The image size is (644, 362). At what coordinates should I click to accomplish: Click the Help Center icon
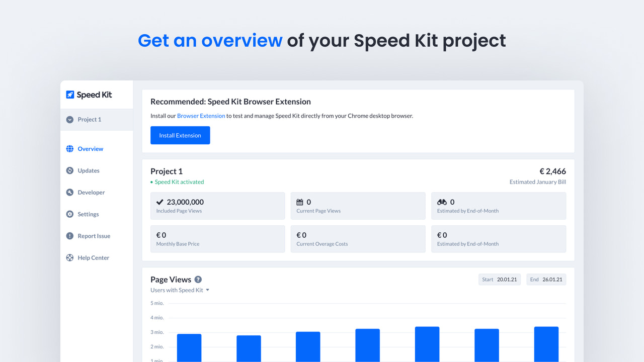pyautogui.click(x=69, y=257)
